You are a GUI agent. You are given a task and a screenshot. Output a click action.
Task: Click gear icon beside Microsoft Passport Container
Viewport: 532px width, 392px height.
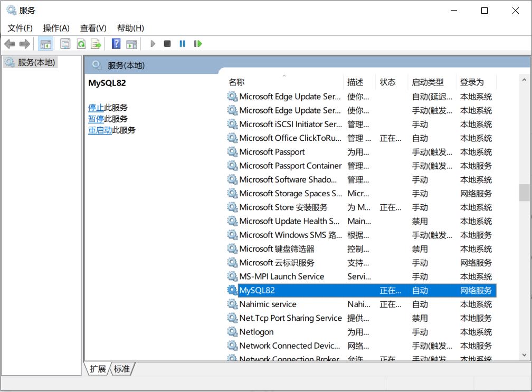point(232,166)
